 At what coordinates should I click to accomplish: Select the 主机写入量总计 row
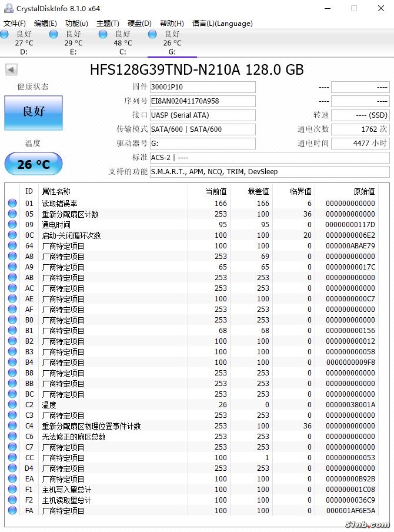[x=192, y=489]
